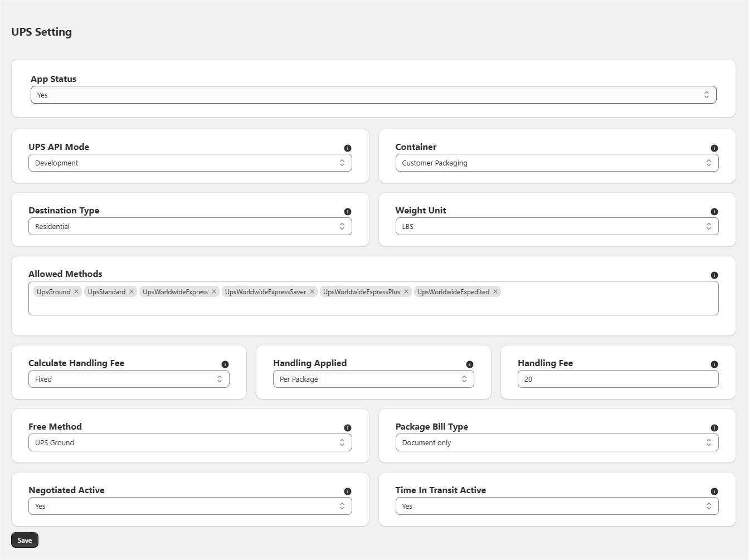This screenshot has height=560, width=749.
Task: Click the UPS Setting heading
Action: (42, 32)
